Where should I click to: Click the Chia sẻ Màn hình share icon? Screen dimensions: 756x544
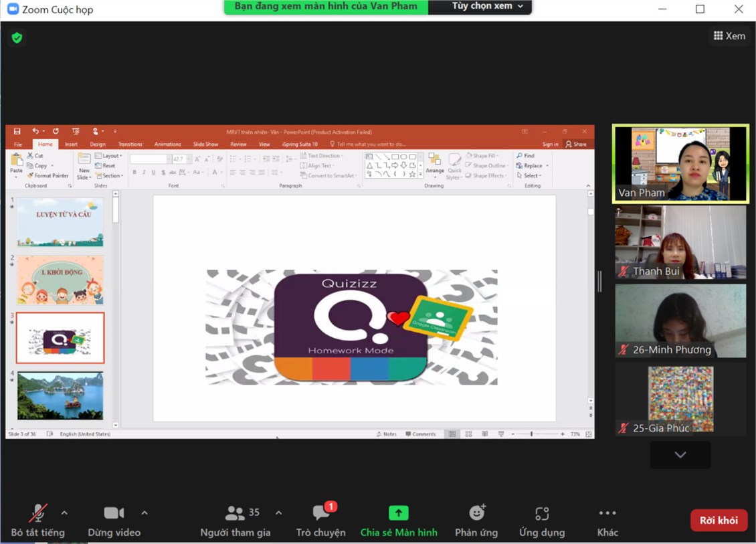click(x=399, y=513)
